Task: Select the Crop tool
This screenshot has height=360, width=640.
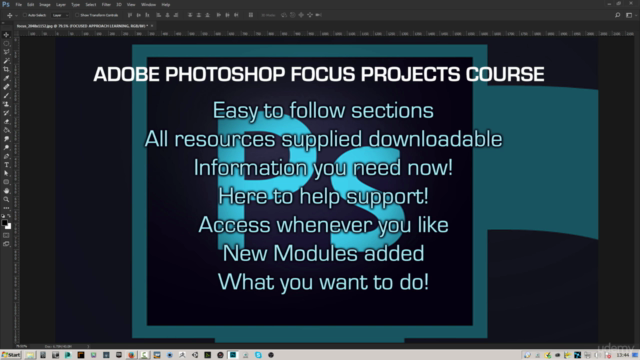Action: pos(6,69)
